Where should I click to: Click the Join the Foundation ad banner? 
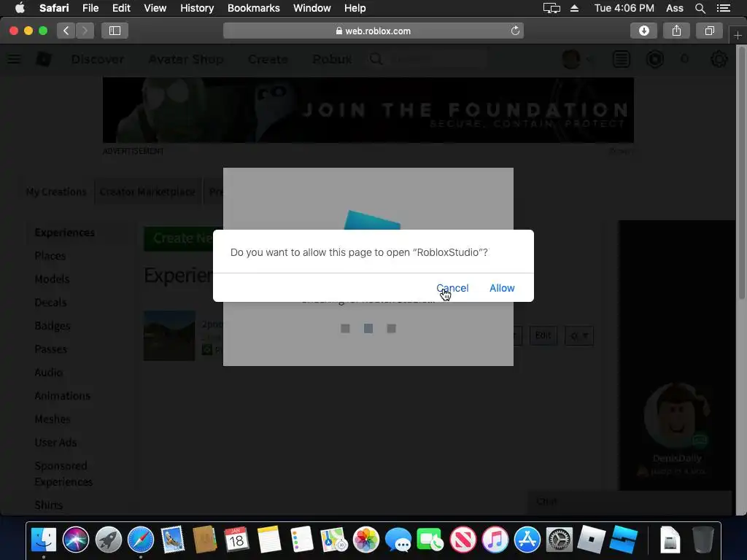pyautogui.click(x=368, y=110)
